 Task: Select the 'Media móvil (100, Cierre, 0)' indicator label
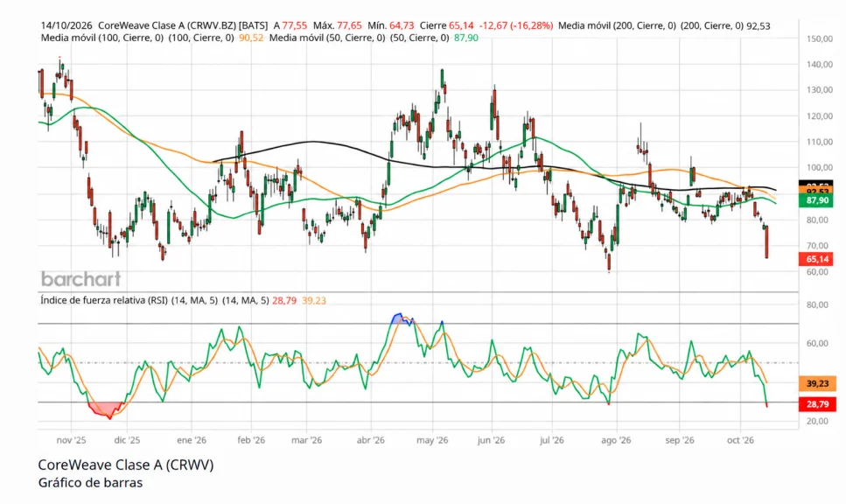(102, 38)
